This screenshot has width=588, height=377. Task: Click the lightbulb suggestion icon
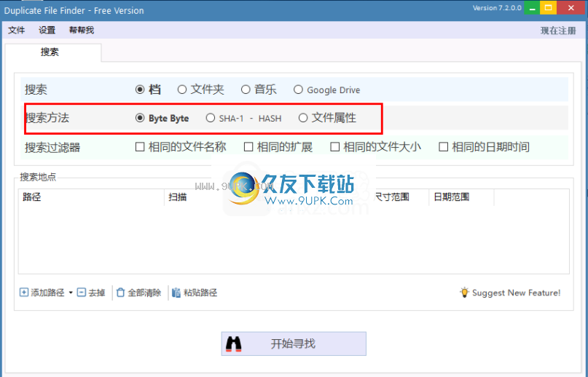[x=465, y=293]
